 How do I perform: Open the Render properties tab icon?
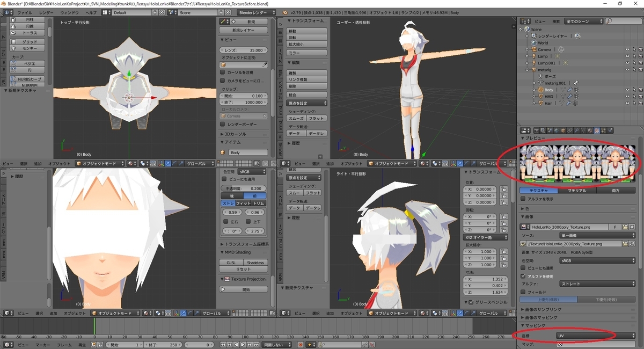(537, 130)
